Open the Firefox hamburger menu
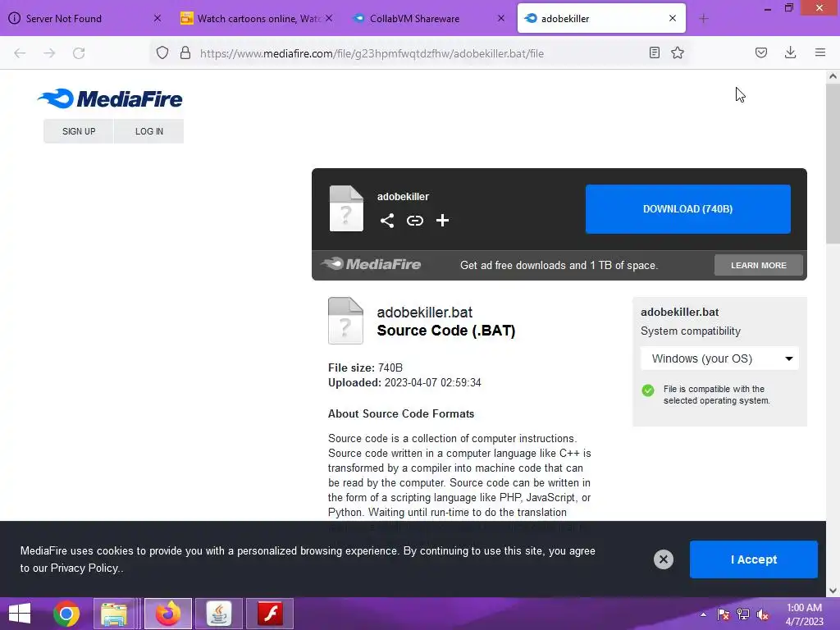 (820, 52)
